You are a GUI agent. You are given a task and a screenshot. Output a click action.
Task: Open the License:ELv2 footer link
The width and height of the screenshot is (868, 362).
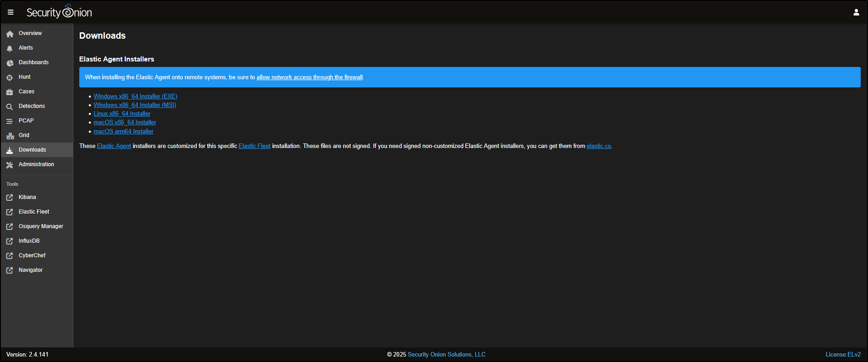tap(843, 355)
